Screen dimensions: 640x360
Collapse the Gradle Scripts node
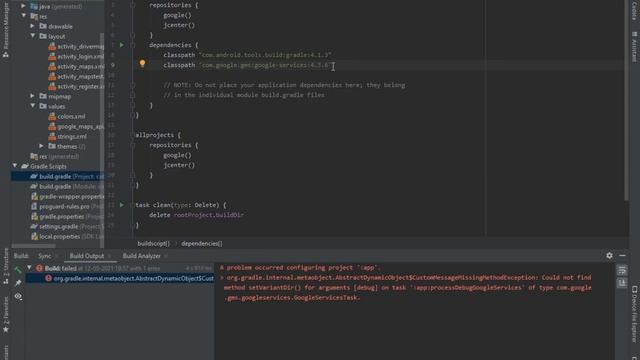coord(15,166)
